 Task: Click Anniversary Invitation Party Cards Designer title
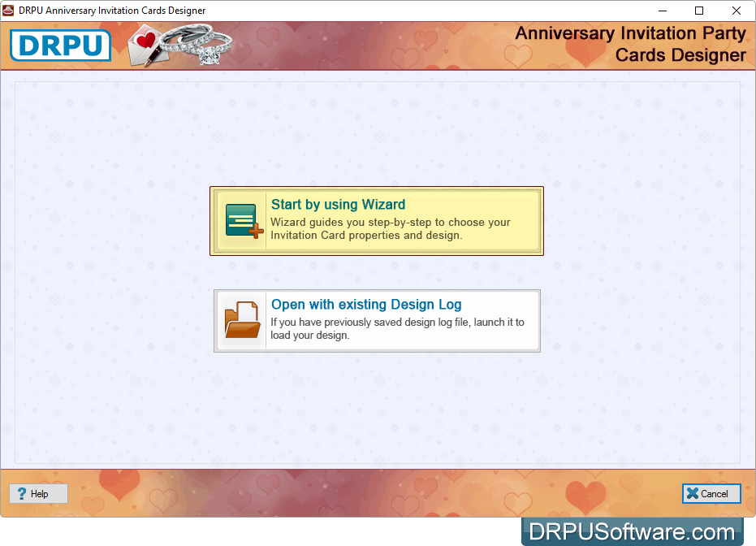point(631,44)
